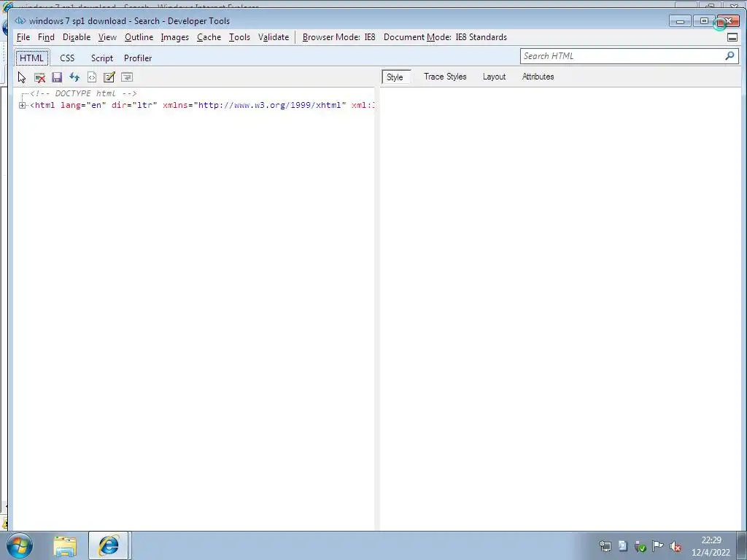
Task: Pin the Developer Tools window using the pin icon
Action: 732,38
